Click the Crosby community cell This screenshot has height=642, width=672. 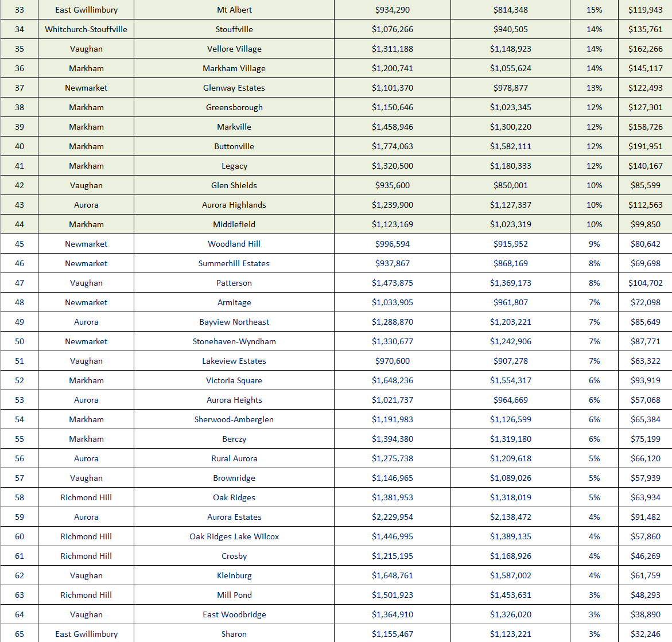(x=234, y=556)
